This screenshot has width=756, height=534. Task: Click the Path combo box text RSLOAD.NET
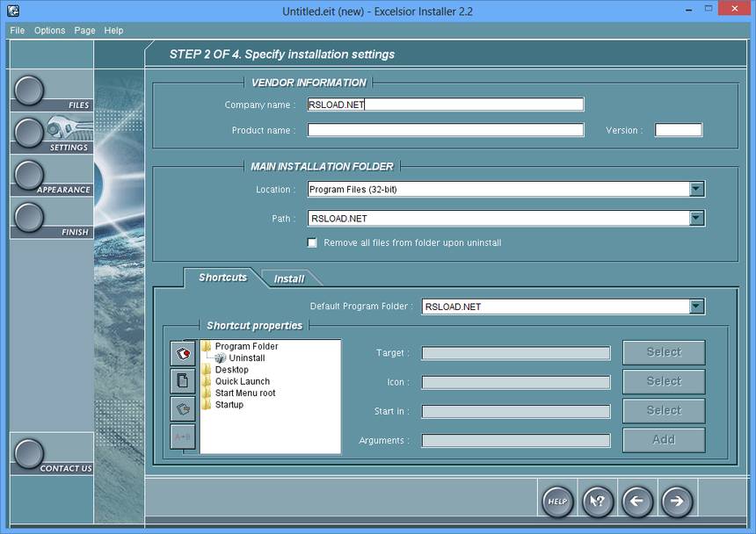339,219
